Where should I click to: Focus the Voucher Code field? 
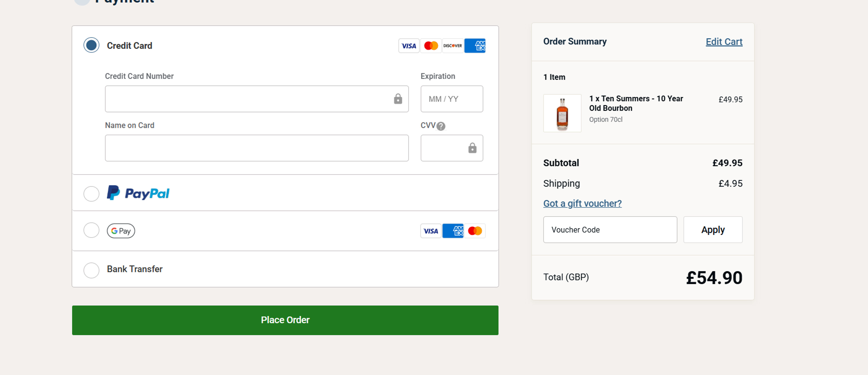point(610,230)
